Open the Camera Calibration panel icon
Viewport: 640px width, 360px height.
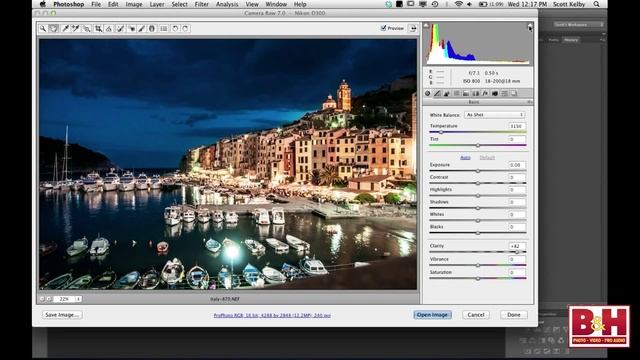[495, 93]
